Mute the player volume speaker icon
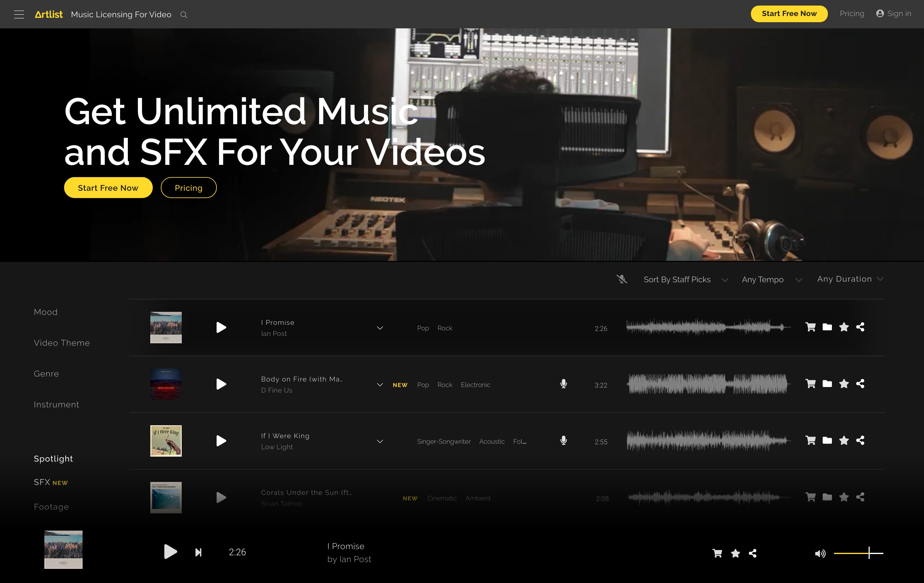Viewport: 924px width, 583px height. (x=820, y=553)
